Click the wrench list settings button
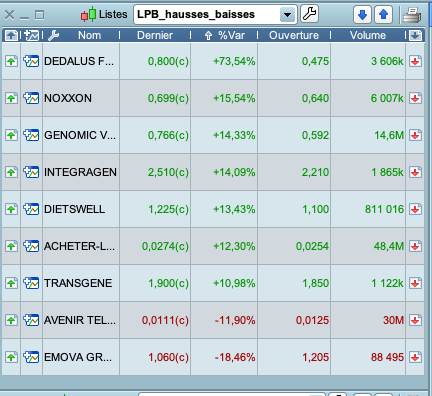Viewport: 432px width, 396px height. click(310, 14)
